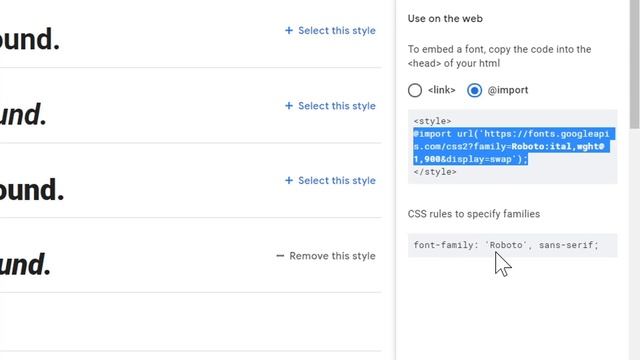This screenshot has width=640, height=360.
Task: Click the plus icon in the third style row
Action: [x=289, y=180]
